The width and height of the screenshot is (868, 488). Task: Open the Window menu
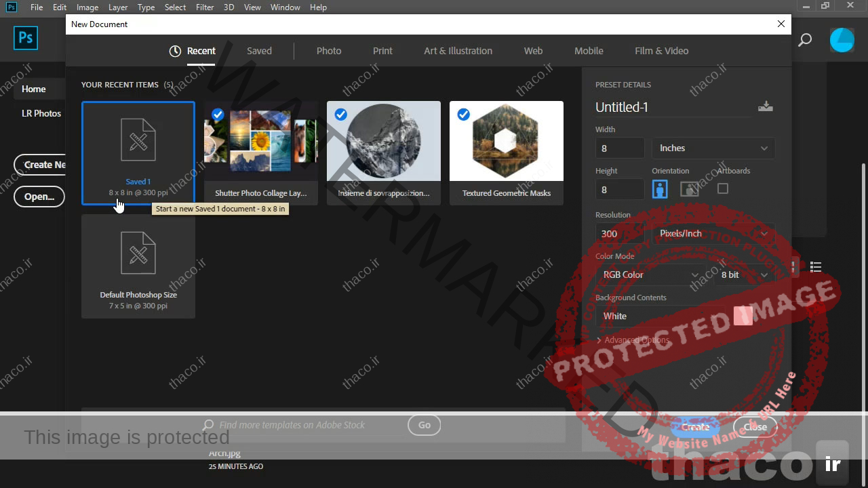tap(285, 7)
